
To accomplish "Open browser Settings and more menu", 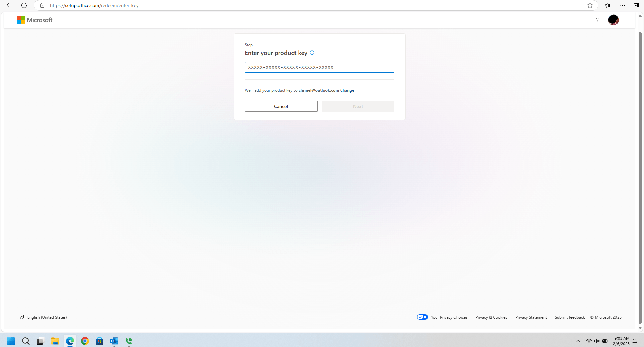I will tap(623, 5).
